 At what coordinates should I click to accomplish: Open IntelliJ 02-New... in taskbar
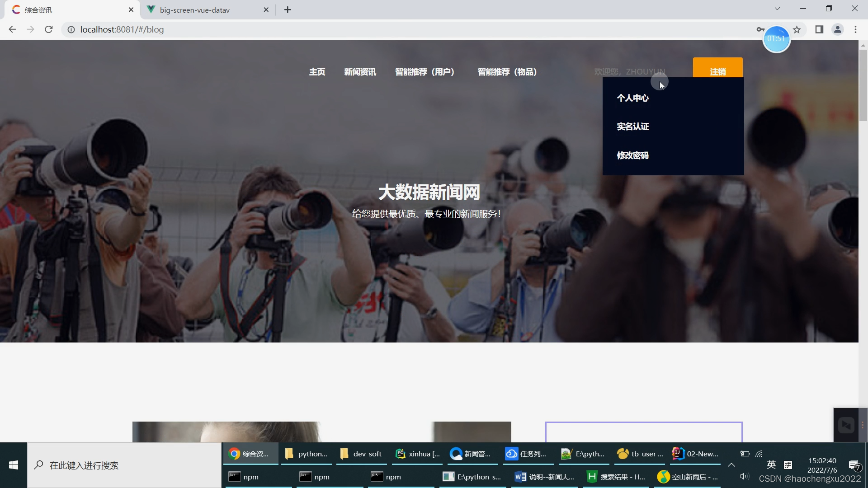tap(695, 454)
